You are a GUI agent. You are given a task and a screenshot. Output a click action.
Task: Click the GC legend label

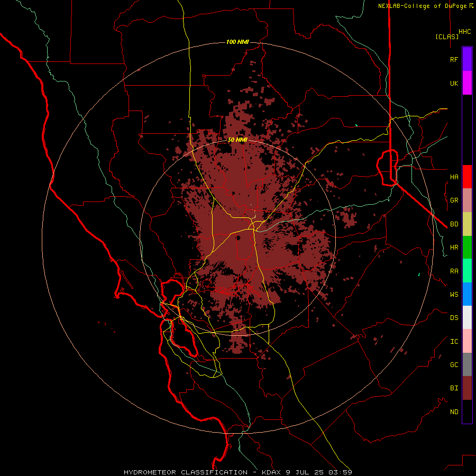pos(454,365)
